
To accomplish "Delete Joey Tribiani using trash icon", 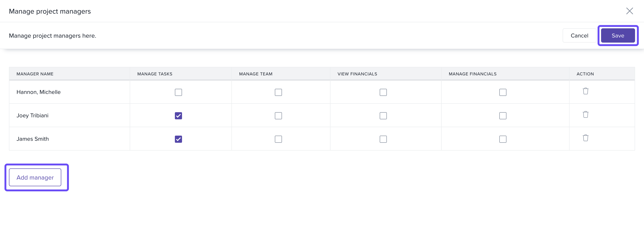I will coord(585,114).
